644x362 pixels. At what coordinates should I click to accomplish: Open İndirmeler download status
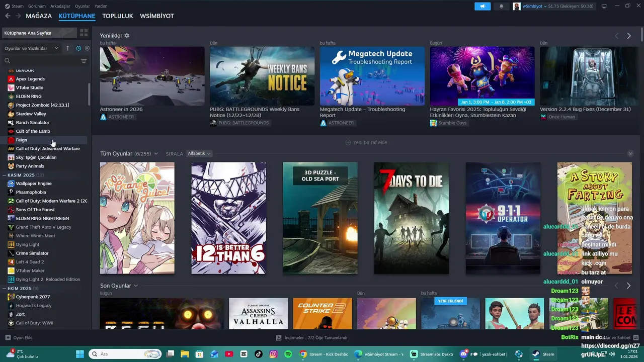coord(312,338)
